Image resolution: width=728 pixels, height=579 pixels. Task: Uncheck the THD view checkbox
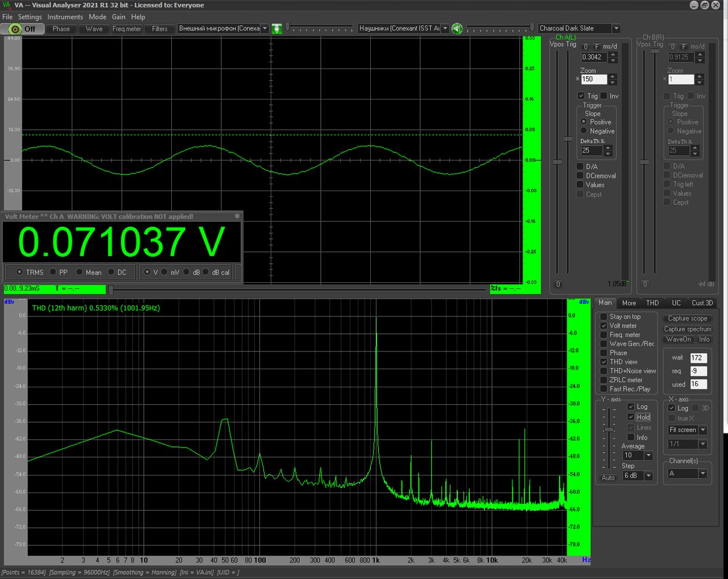point(604,362)
